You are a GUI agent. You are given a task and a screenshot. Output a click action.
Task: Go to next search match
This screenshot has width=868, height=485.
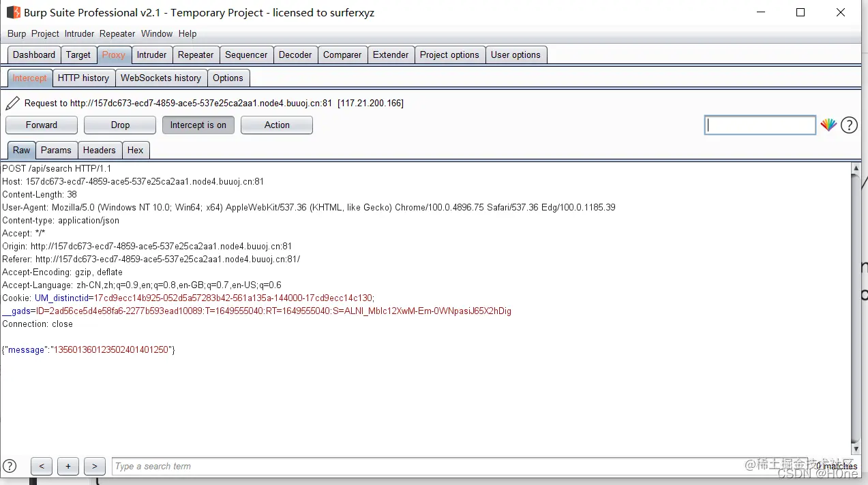click(95, 466)
